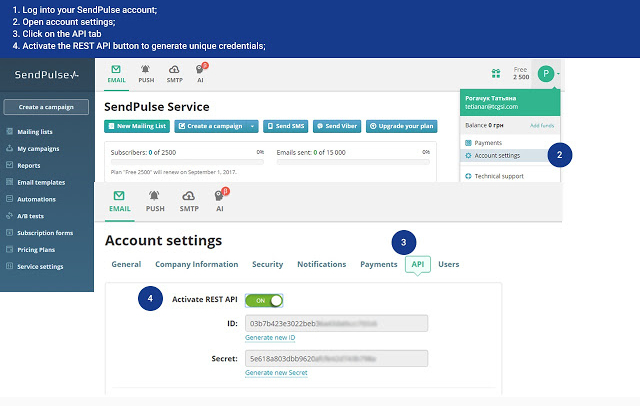The height and width of the screenshot is (406, 640).
Task: Toggle the Activate REST API switch
Action: 264,299
